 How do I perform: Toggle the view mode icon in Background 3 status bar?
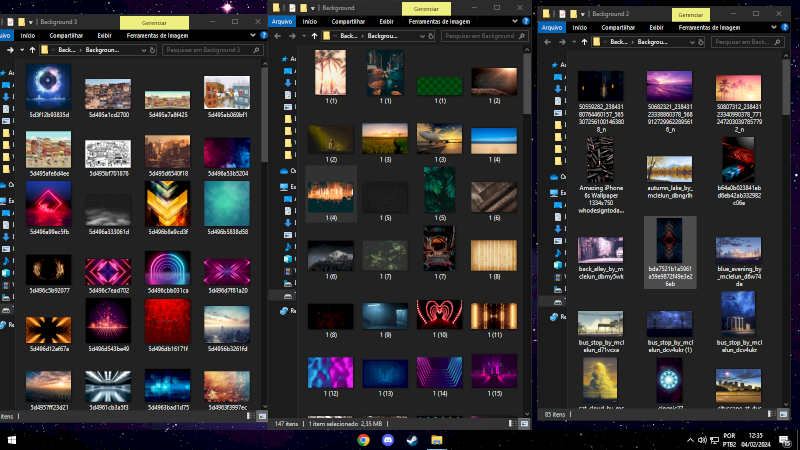coord(261,416)
